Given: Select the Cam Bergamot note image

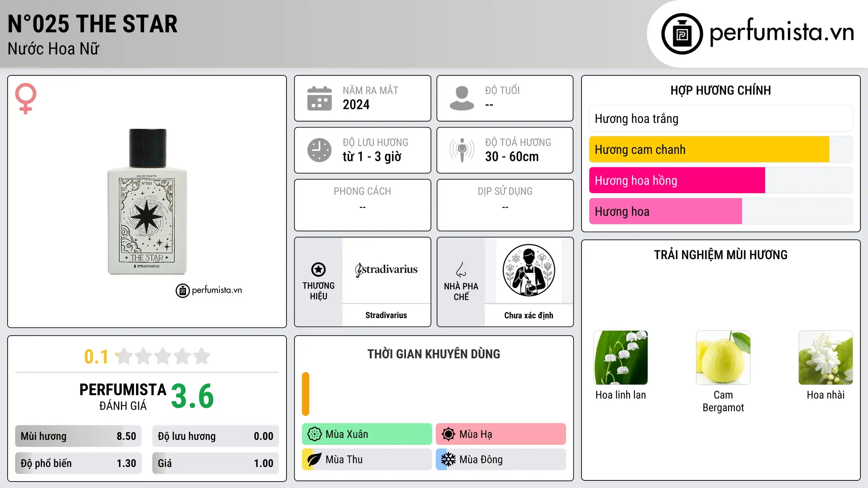Looking at the screenshot, I should click(723, 358).
